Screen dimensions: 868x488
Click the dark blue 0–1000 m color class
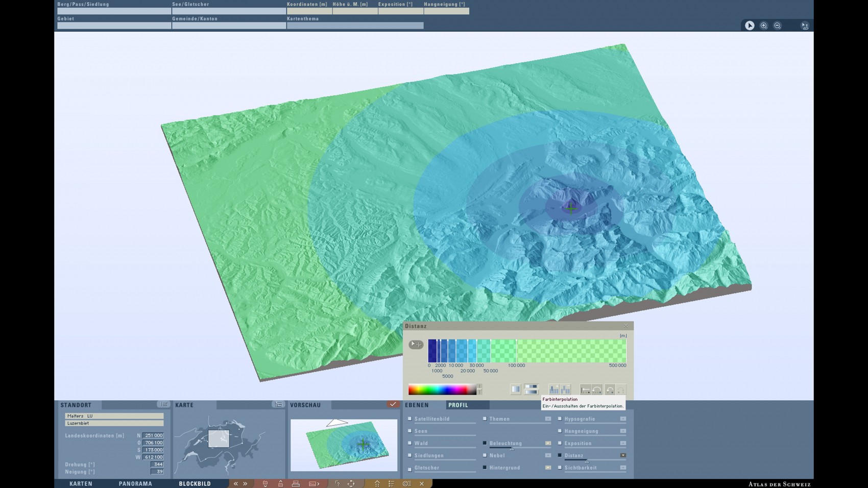click(x=432, y=351)
